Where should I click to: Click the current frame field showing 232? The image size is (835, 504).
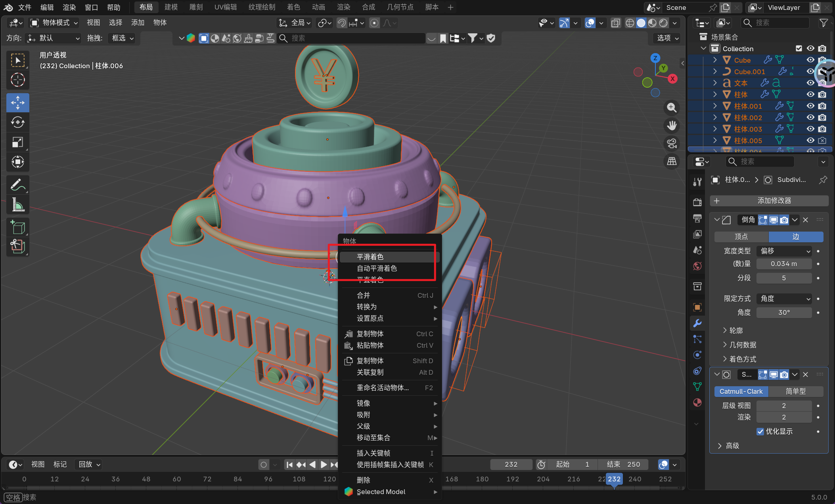click(x=511, y=464)
